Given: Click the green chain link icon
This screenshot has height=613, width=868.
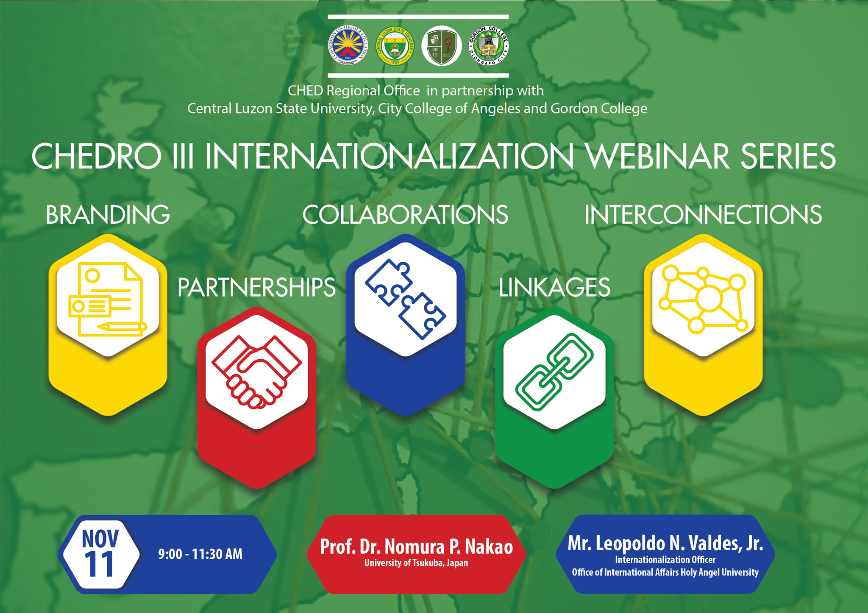Looking at the screenshot, I should pyautogui.click(x=554, y=372).
